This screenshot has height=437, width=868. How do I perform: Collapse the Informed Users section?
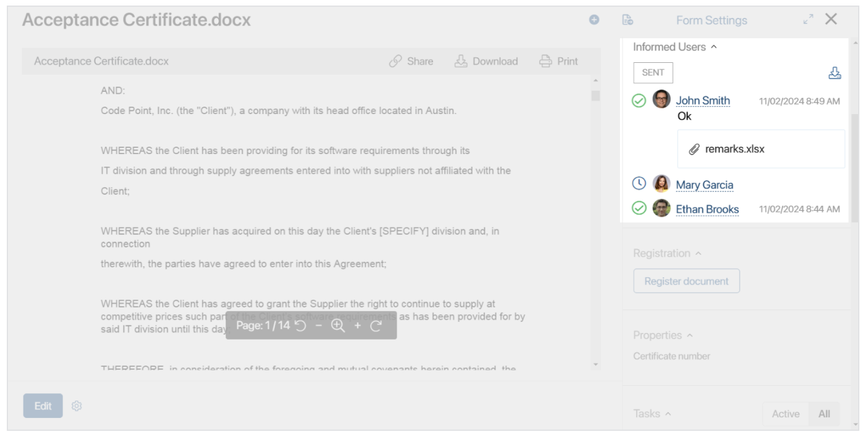point(714,47)
